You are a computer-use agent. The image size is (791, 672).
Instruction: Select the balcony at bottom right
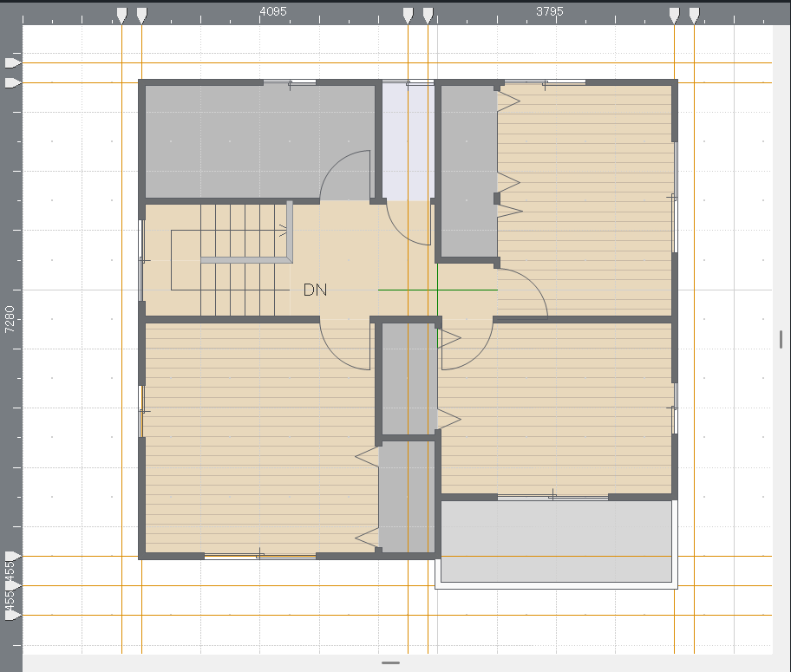click(x=556, y=542)
